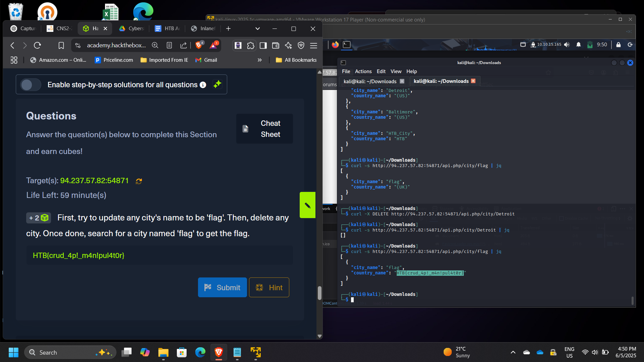Enable step-by-step solutions switch

(x=31, y=85)
